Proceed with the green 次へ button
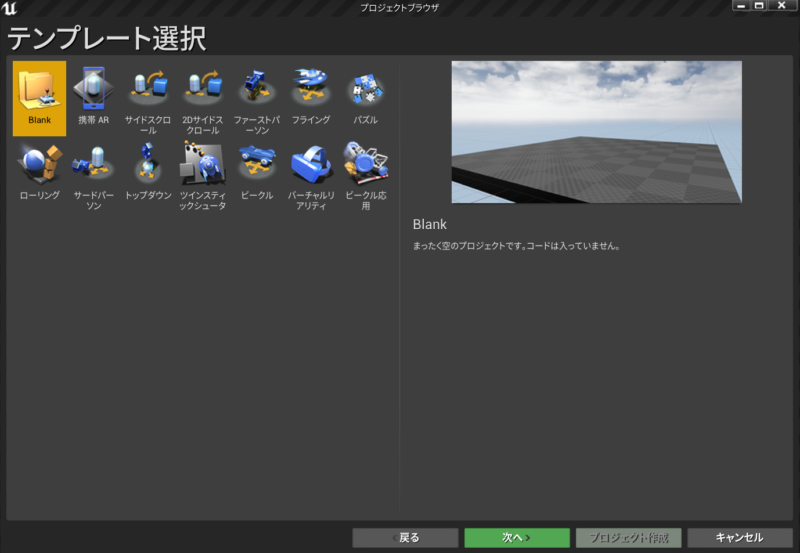This screenshot has height=553, width=800. (517, 538)
